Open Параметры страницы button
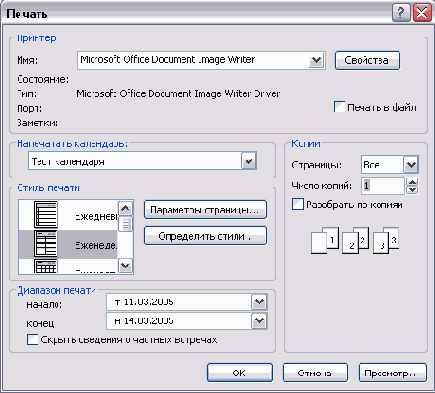 coord(205,210)
